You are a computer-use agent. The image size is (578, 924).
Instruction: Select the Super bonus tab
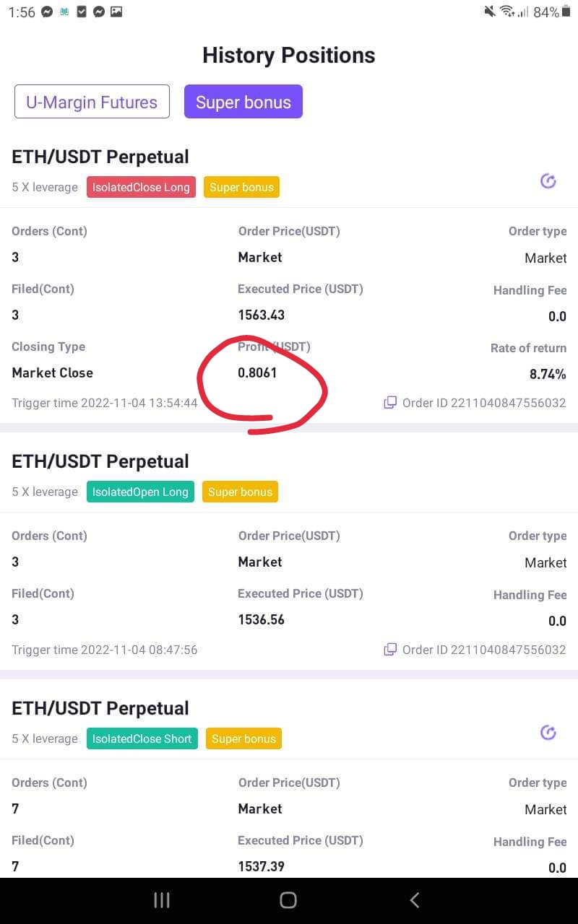[243, 102]
